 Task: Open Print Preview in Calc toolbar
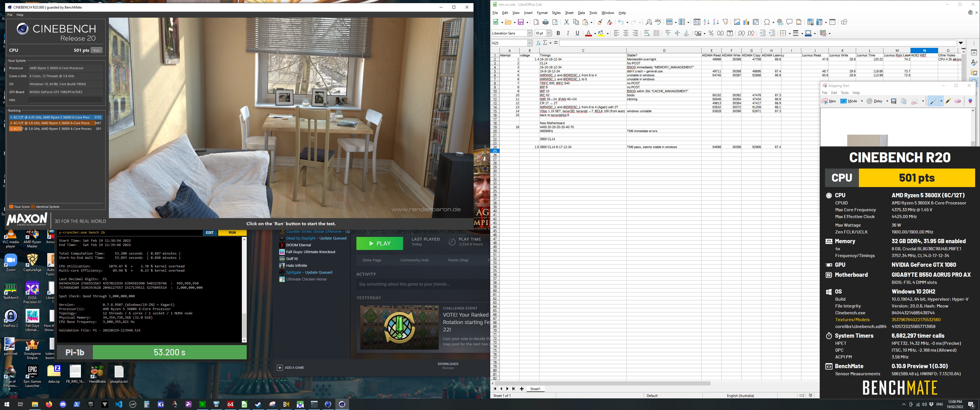tap(555, 22)
